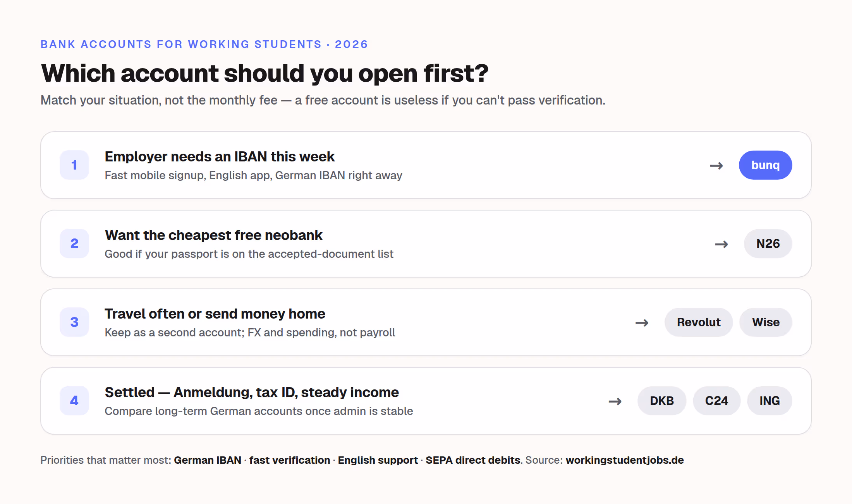Choose the Revolut chip
The image size is (852, 504).
(699, 322)
